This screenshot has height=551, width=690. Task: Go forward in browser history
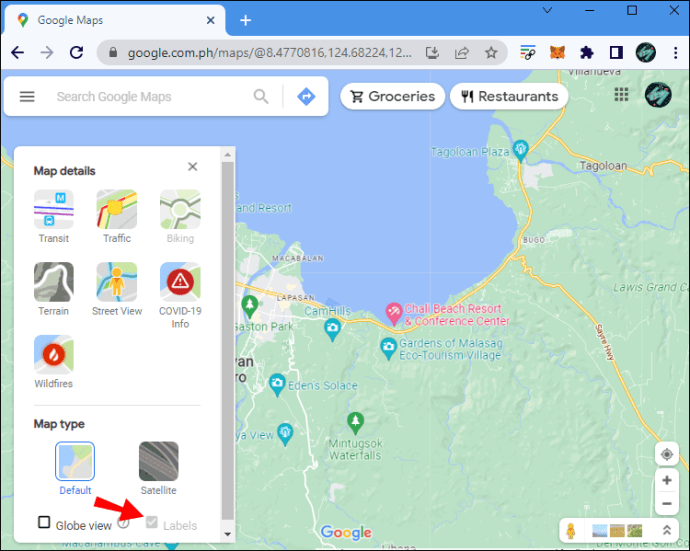[47, 53]
